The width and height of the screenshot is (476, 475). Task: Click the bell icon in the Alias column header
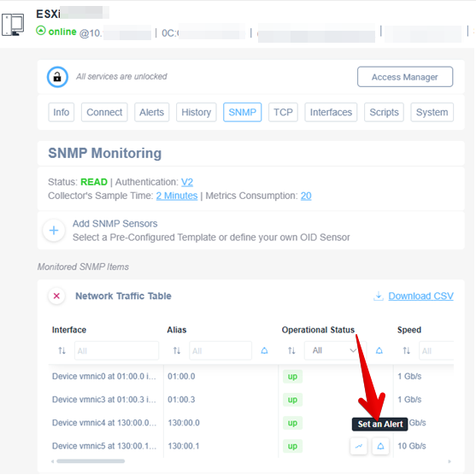coord(264,351)
